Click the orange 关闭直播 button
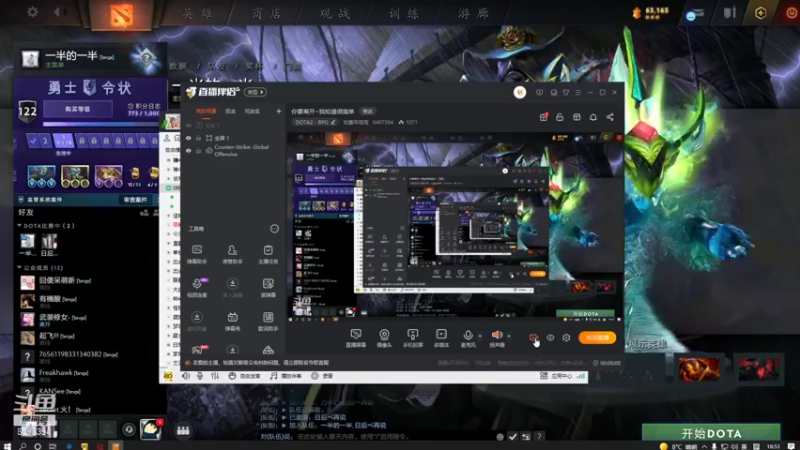 [x=597, y=338]
